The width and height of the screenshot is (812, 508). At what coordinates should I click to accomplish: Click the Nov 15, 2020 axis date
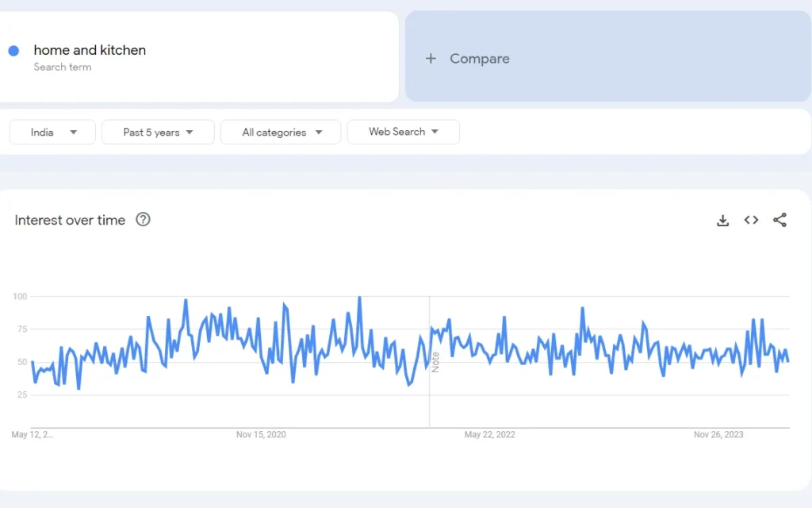(261, 435)
